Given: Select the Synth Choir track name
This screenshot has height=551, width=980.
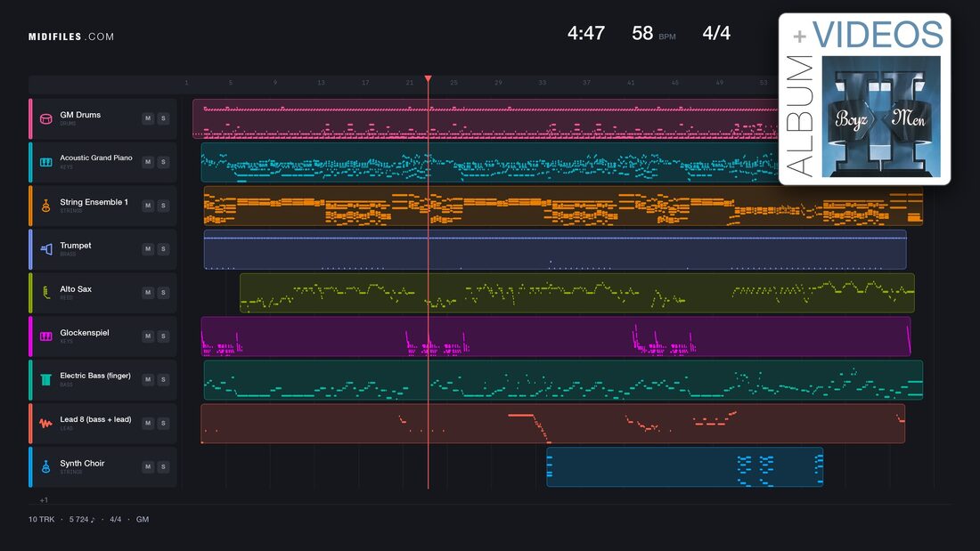Looking at the screenshot, I should tap(82, 463).
